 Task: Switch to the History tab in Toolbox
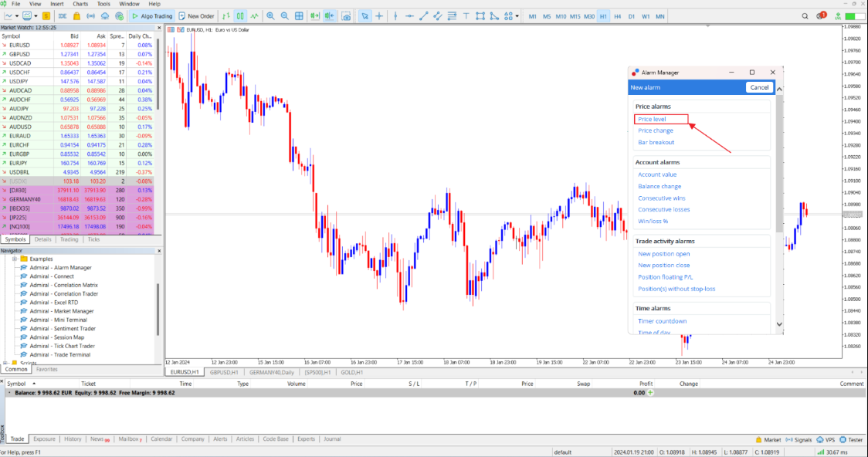coord(73,438)
